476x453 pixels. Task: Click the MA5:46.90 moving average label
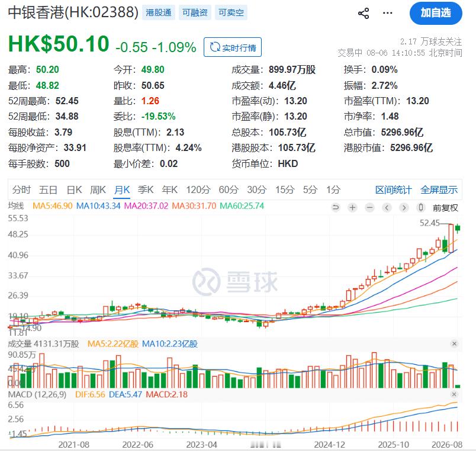[53, 206]
